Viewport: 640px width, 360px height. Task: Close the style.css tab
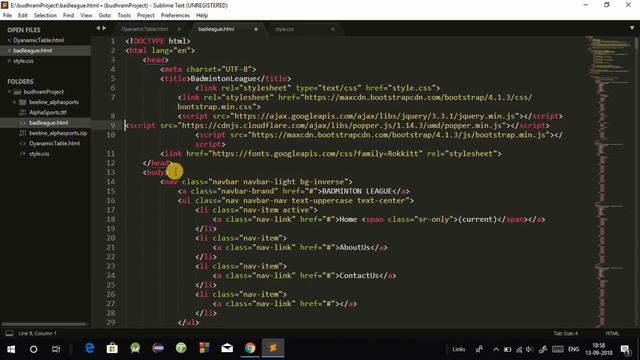click(333, 29)
